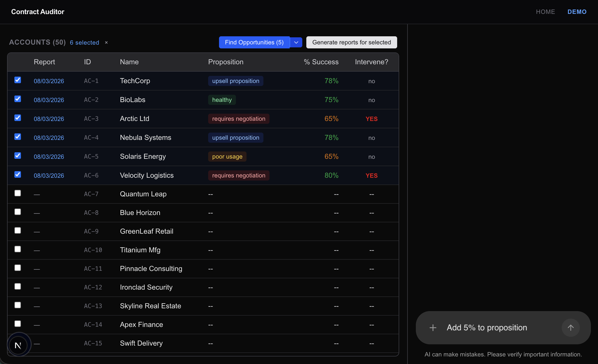598x364 pixels.
Task: Click Generate reports for selected
Action: 351,42
